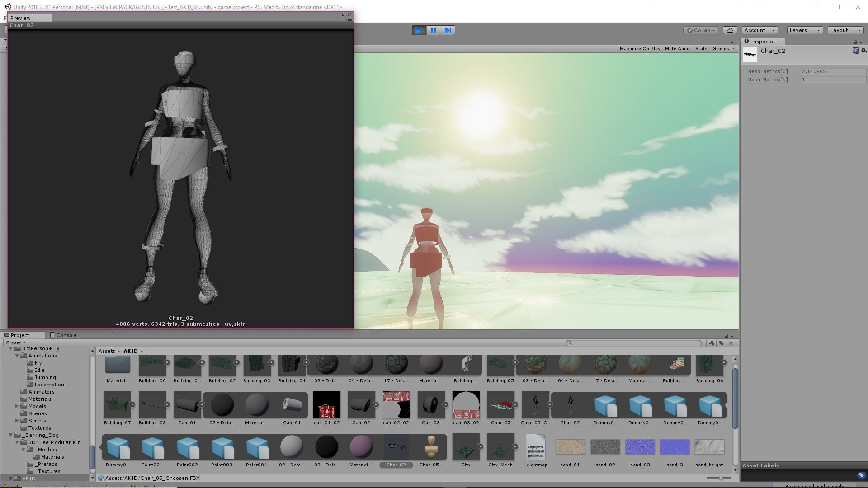Toggle Mute Audio in Game view
Image resolution: width=868 pixels, height=488 pixels.
click(x=677, y=48)
